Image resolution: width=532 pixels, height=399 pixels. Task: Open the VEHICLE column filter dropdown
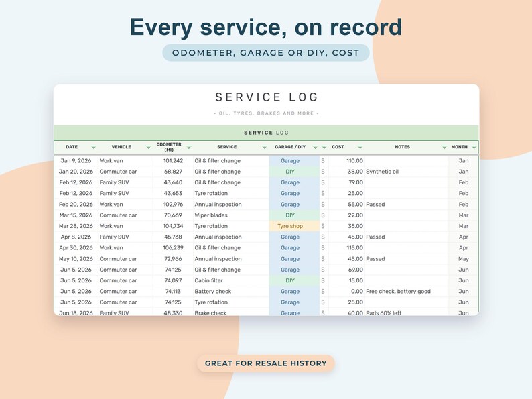(148, 147)
